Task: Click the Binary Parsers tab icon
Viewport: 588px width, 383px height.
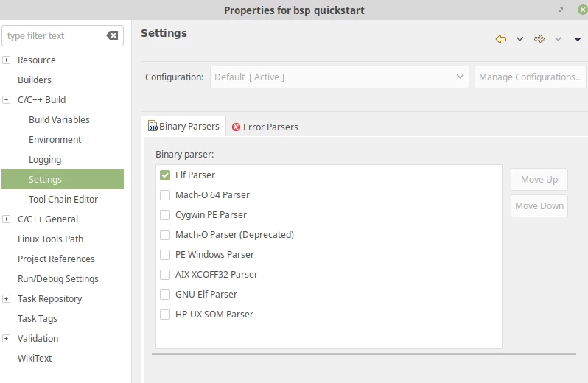Action: pyautogui.click(x=153, y=126)
